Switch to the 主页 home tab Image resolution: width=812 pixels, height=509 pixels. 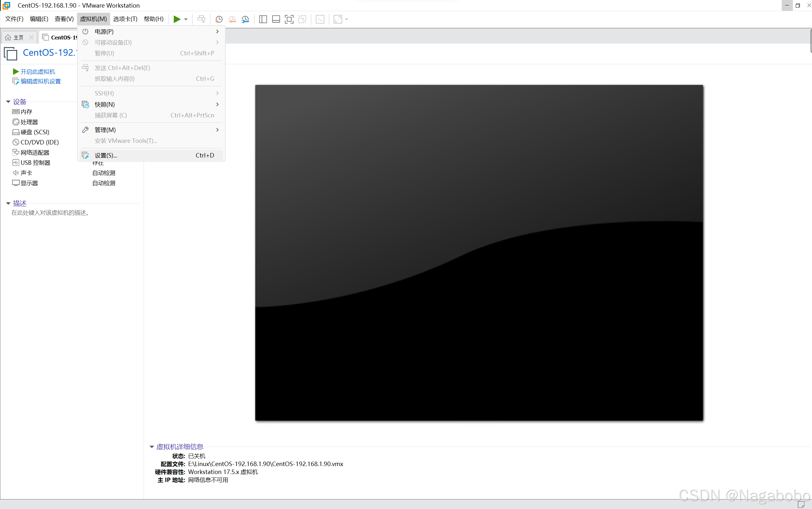pos(18,37)
